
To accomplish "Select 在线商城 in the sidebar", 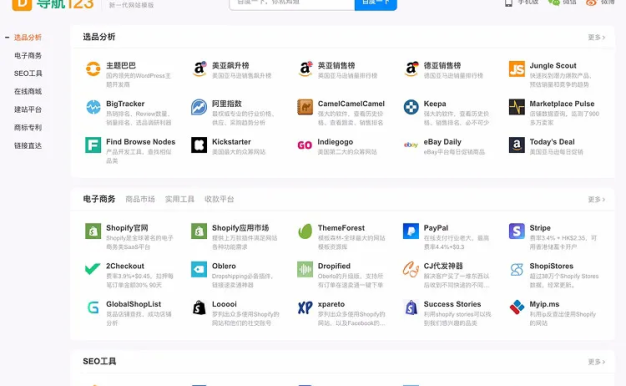I will 28,91.
